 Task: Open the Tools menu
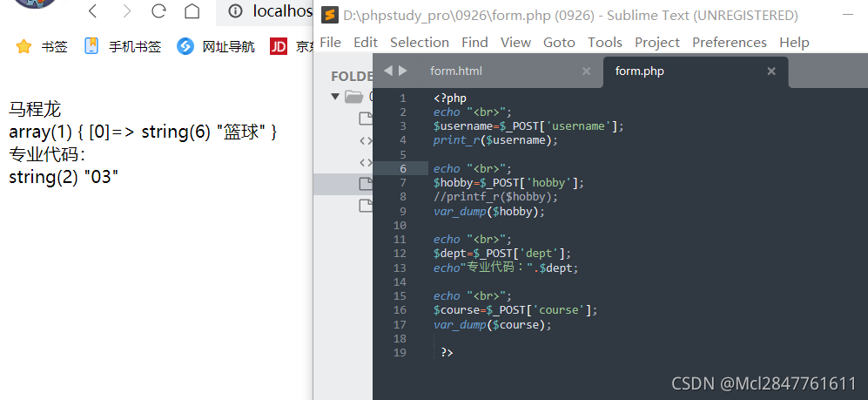pos(604,43)
